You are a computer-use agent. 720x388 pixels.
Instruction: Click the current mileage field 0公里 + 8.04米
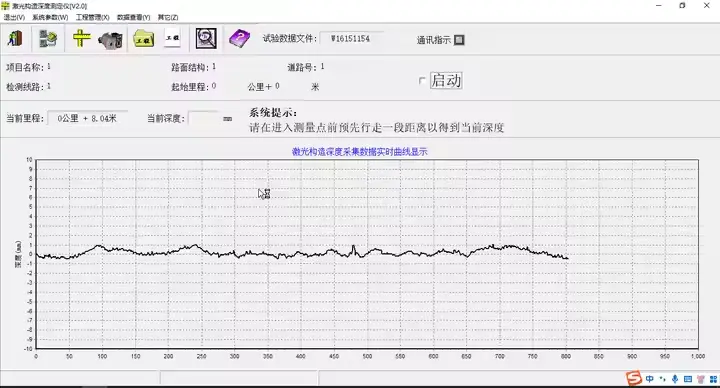point(87,118)
